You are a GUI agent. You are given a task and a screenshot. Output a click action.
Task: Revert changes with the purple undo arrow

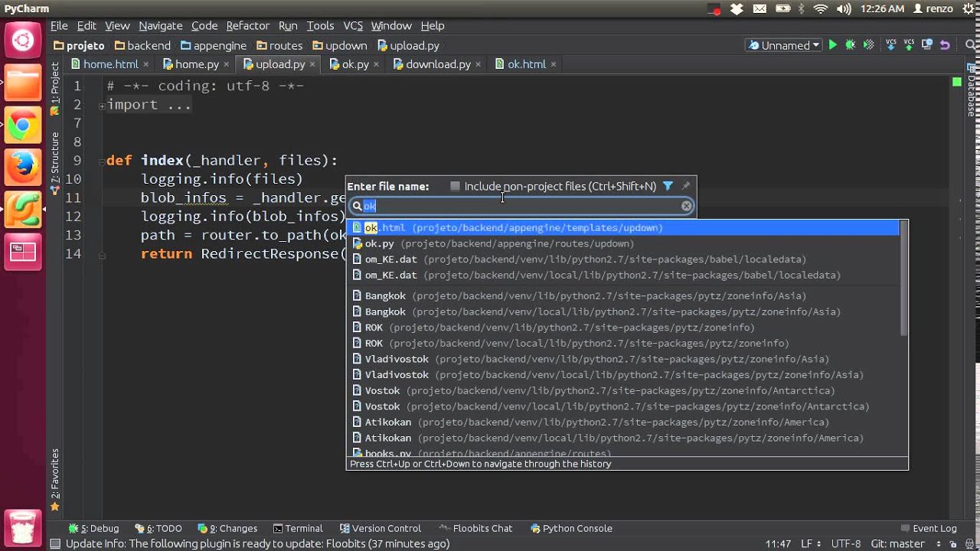945,45
